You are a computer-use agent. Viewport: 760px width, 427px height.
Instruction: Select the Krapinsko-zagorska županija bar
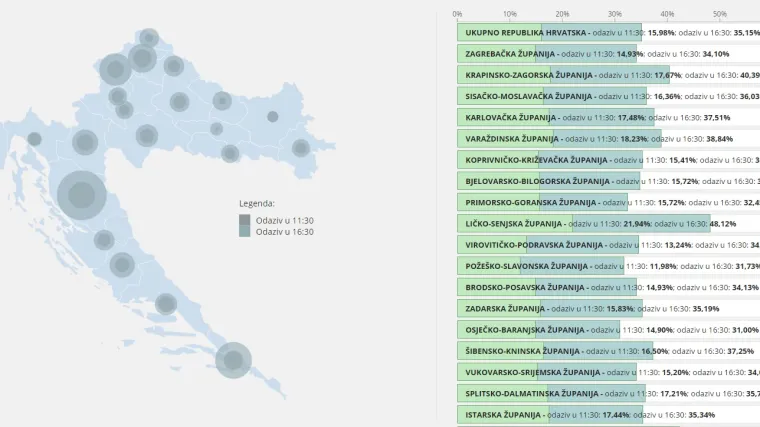point(563,75)
